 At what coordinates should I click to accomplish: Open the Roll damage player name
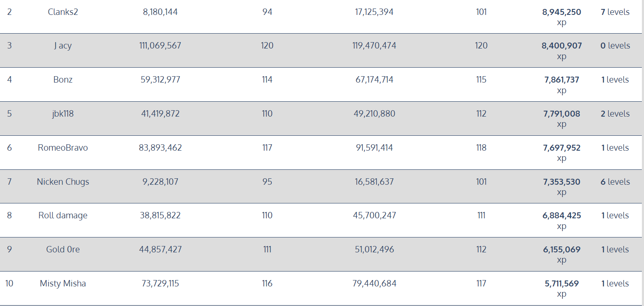click(63, 215)
